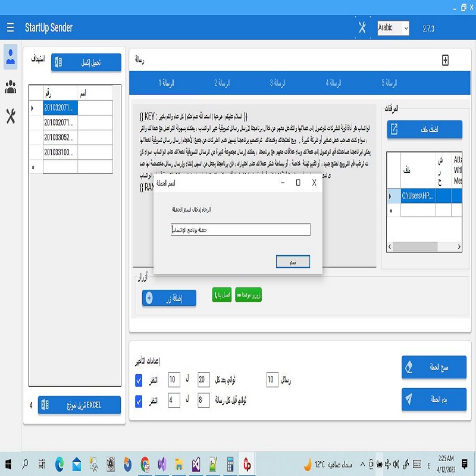This screenshot has height=476, width=476.
Task: Open the Windows Start menu
Action: (x=8, y=464)
